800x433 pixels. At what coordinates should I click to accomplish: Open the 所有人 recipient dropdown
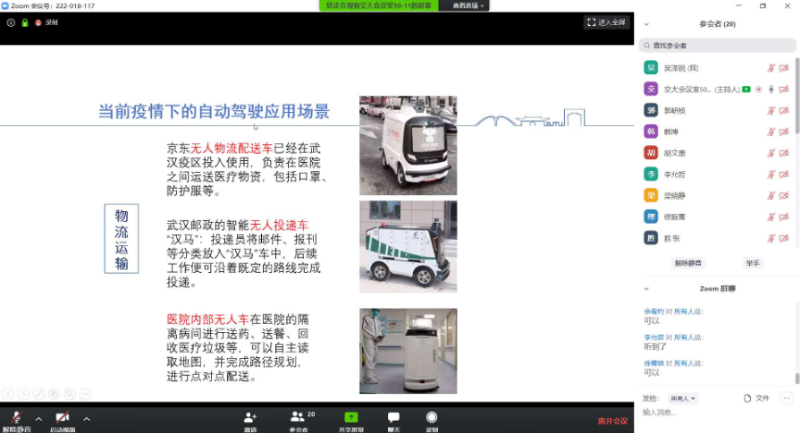683,398
